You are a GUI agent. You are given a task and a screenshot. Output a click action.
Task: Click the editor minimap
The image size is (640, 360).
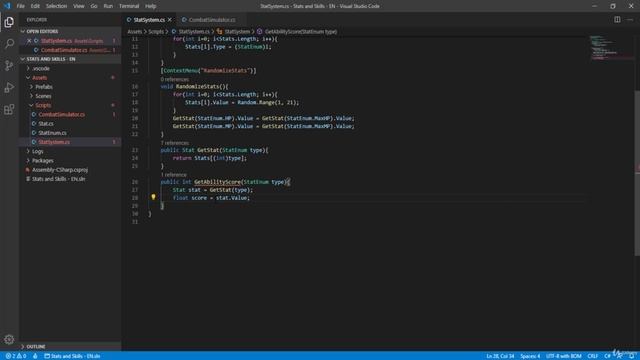[x=611, y=48]
